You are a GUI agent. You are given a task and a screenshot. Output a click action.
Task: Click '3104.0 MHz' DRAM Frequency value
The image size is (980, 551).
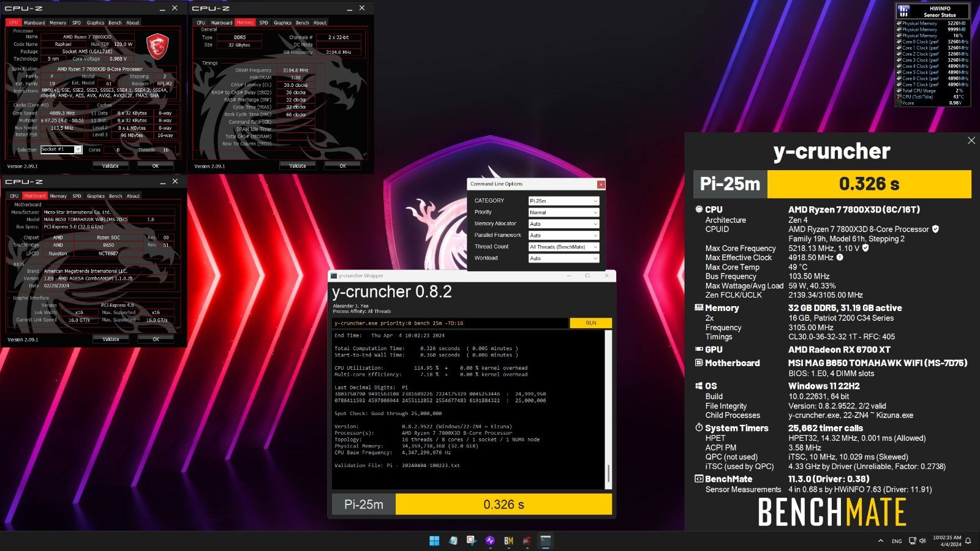pos(295,70)
